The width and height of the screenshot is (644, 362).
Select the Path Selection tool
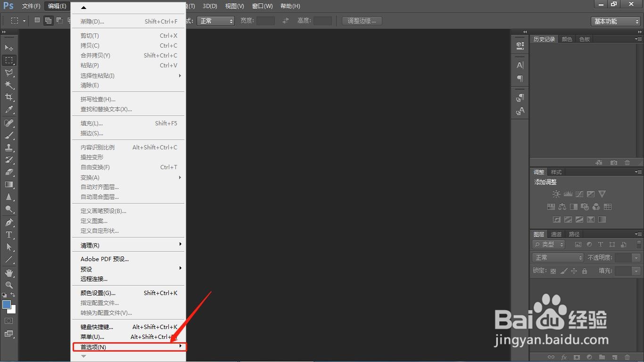tap(9, 247)
